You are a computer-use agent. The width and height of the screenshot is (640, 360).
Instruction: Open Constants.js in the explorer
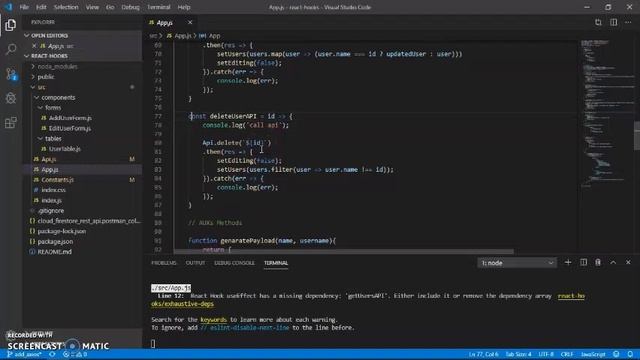(58, 180)
